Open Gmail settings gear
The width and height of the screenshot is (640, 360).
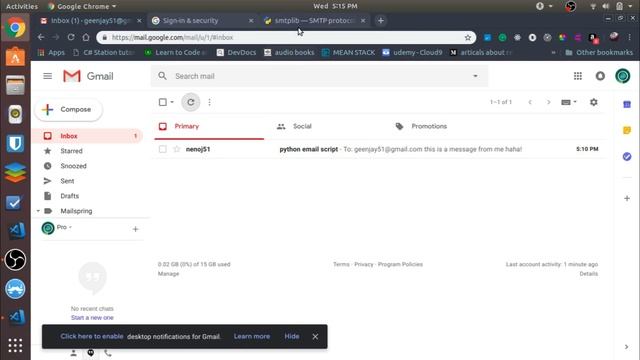[593, 102]
